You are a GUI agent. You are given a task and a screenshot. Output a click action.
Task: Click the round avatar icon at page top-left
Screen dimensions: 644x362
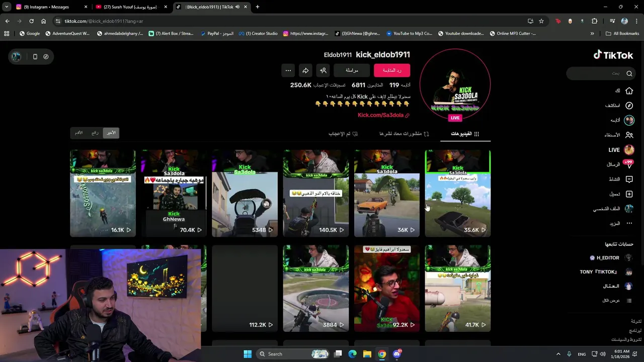click(x=17, y=57)
